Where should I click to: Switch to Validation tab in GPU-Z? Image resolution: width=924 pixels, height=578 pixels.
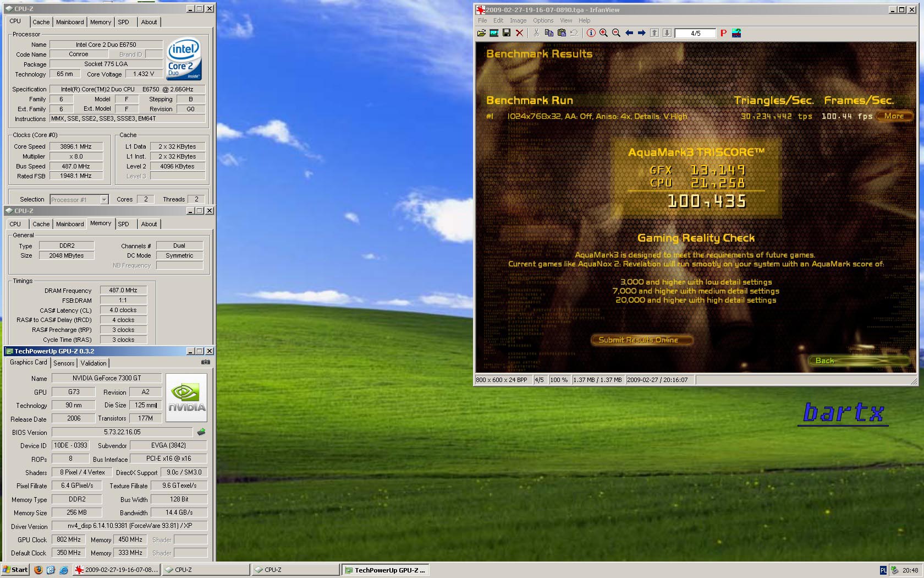click(x=94, y=363)
